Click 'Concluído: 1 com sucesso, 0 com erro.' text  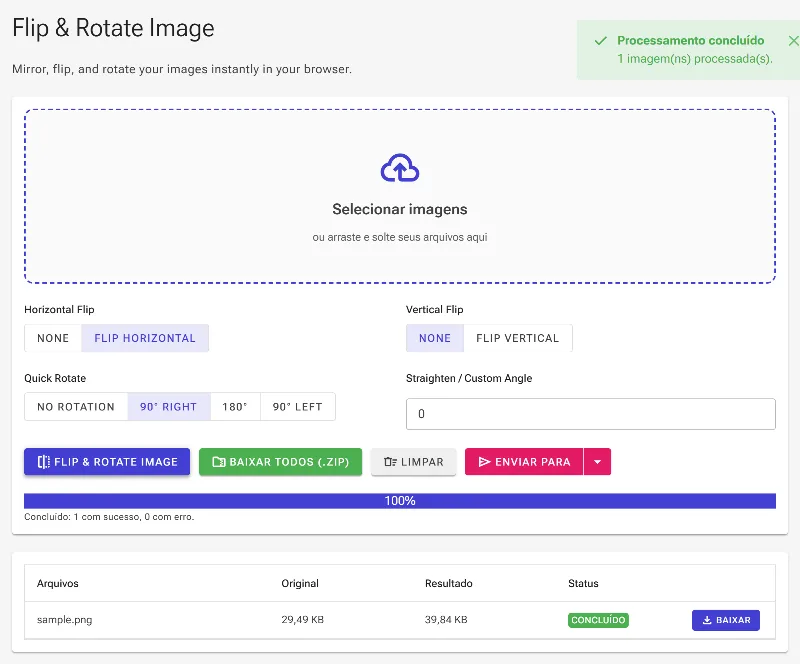click(x=109, y=517)
